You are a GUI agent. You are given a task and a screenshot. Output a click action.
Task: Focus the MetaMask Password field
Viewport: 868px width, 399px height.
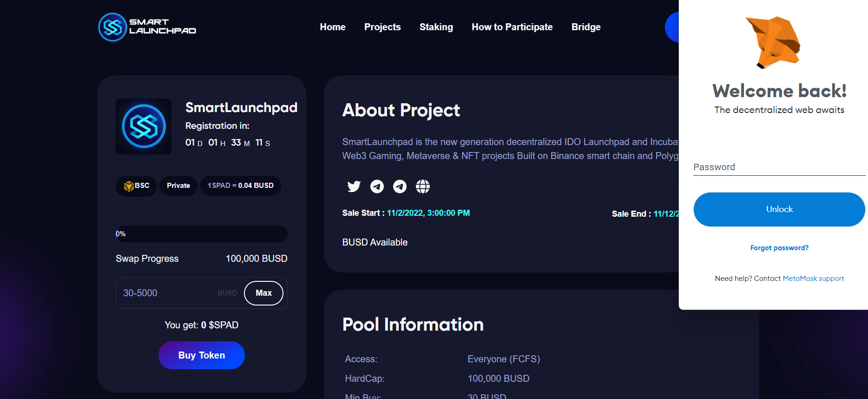click(x=779, y=167)
